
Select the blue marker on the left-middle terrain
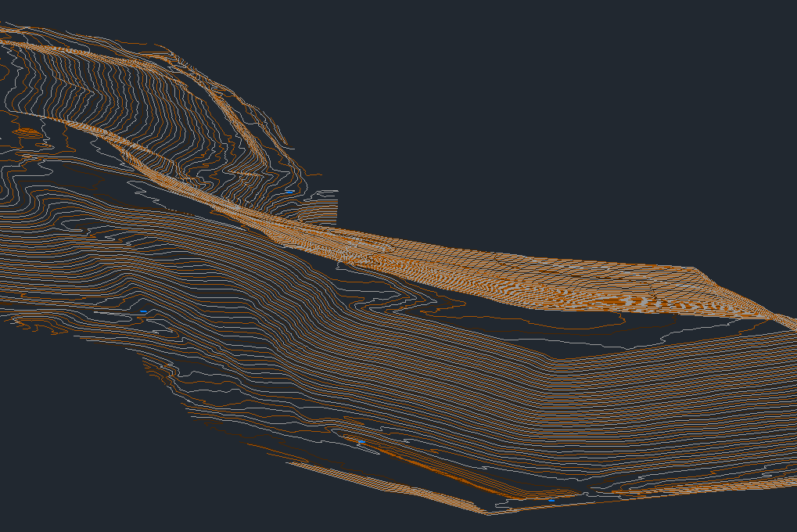point(143,311)
